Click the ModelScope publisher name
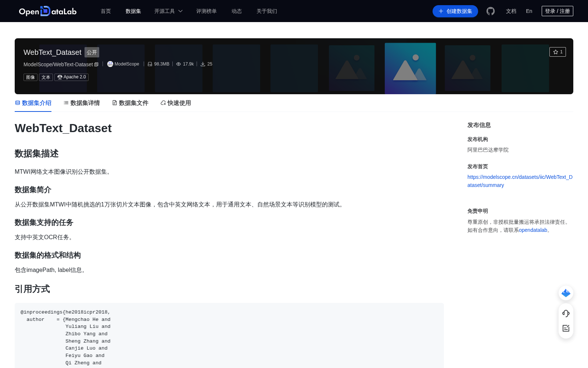This screenshot has width=588, height=368. pyautogui.click(x=127, y=64)
